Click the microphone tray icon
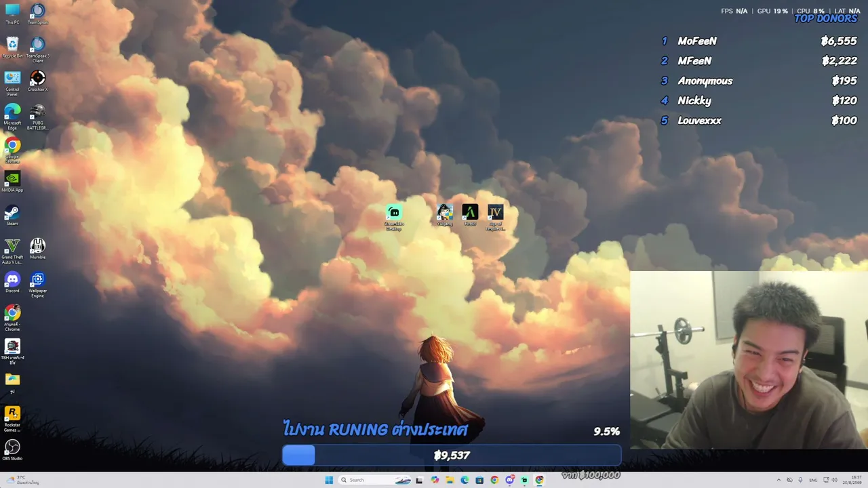Image resolution: width=868 pixels, height=488 pixels. pos(801,480)
